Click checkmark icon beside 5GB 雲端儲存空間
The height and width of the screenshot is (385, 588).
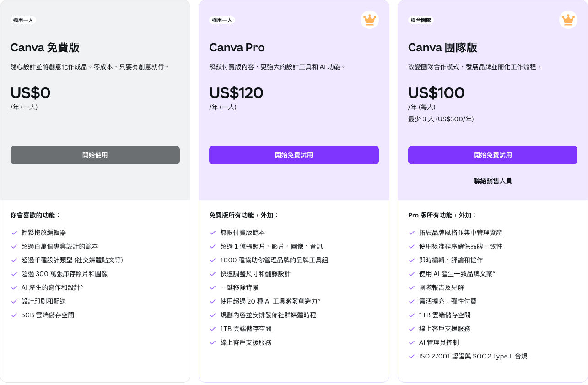coord(14,315)
